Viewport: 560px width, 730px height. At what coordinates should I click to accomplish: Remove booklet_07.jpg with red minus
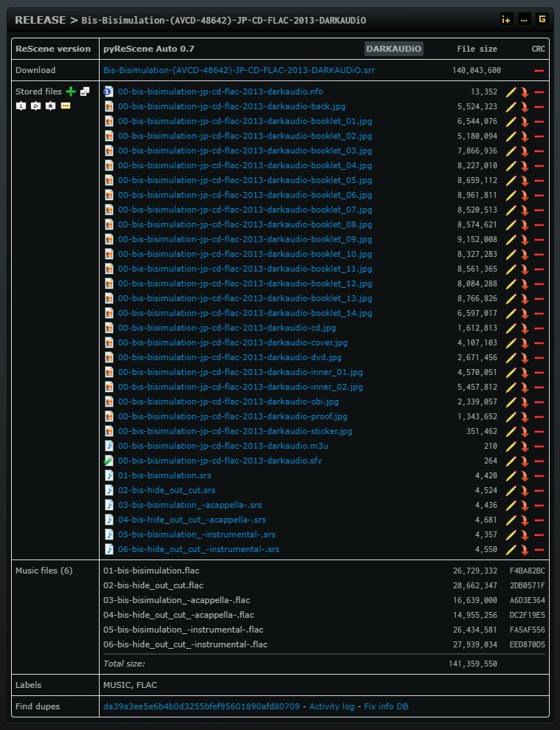coord(539,210)
